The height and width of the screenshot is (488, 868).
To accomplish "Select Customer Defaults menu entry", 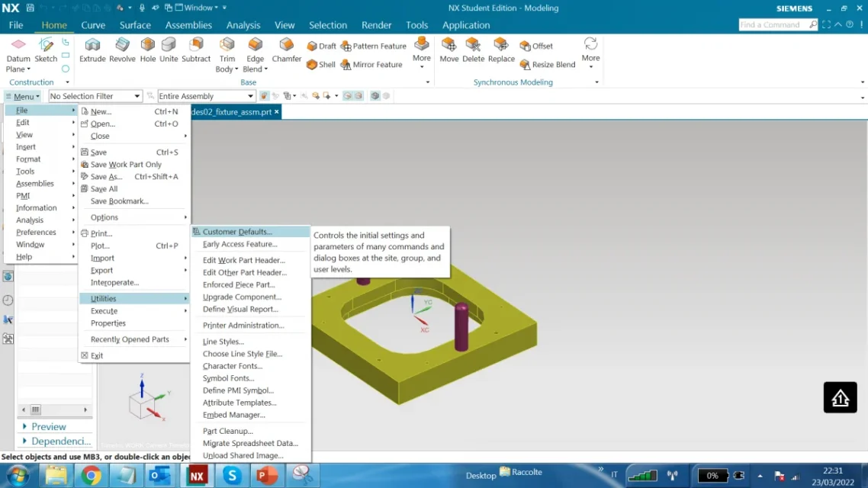I will [251, 232].
